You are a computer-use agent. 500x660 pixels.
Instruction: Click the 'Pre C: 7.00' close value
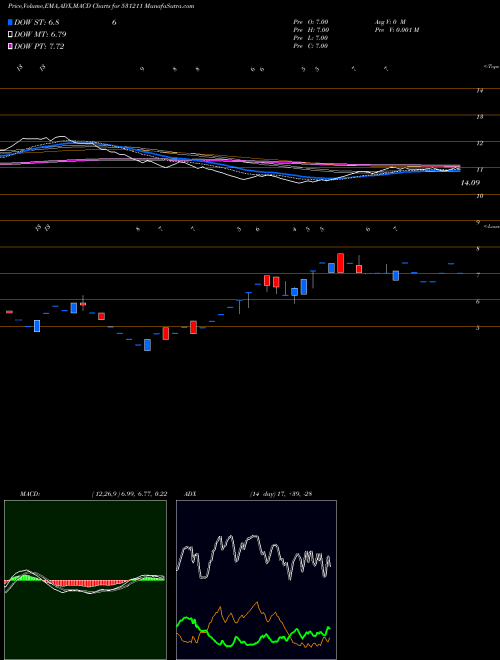(x=311, y=46)
